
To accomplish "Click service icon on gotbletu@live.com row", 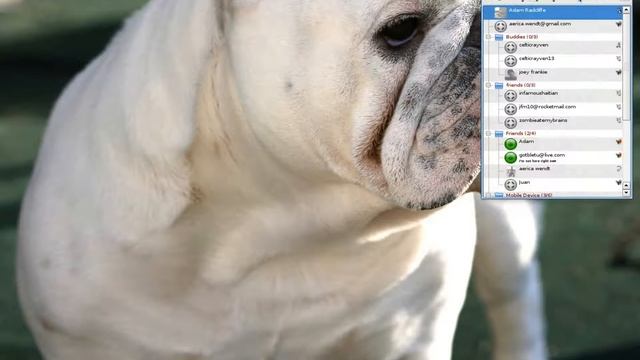I will pyautogui.click(x=619, y=155).
